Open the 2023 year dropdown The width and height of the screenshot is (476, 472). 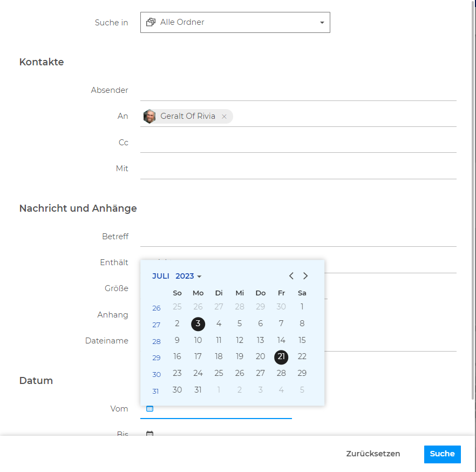[188, 276]
